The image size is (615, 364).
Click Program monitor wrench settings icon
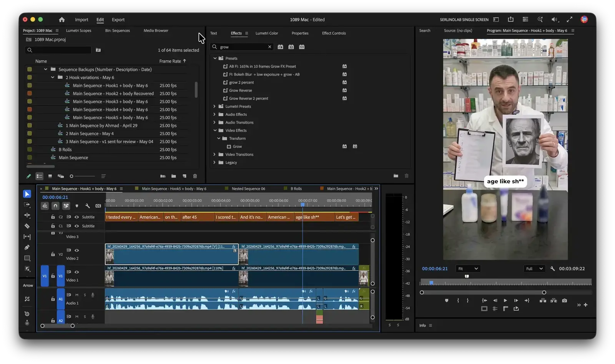552,269
